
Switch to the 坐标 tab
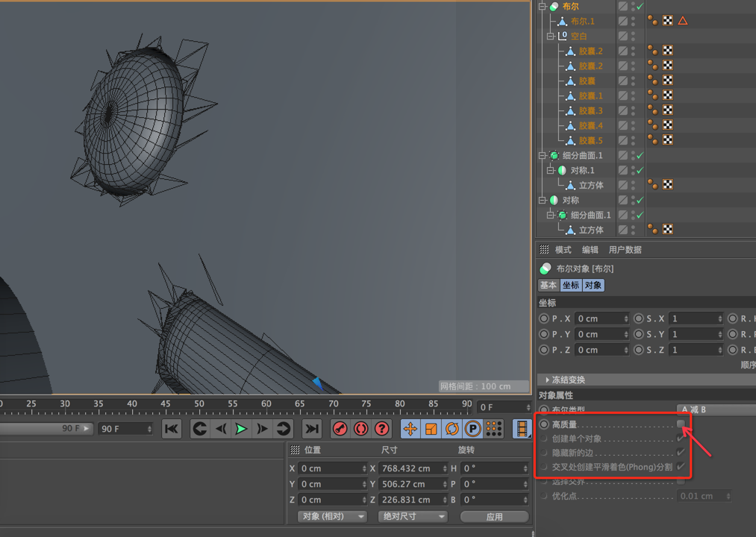click(571, 285)
